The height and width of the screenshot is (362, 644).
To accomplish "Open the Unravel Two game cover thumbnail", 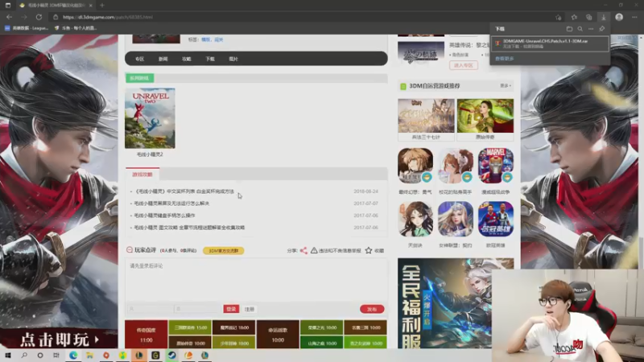I will tap(150, 118).
